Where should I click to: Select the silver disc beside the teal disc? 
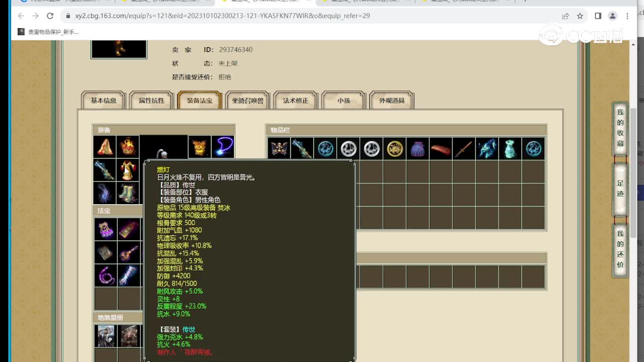tap(348, 148)
